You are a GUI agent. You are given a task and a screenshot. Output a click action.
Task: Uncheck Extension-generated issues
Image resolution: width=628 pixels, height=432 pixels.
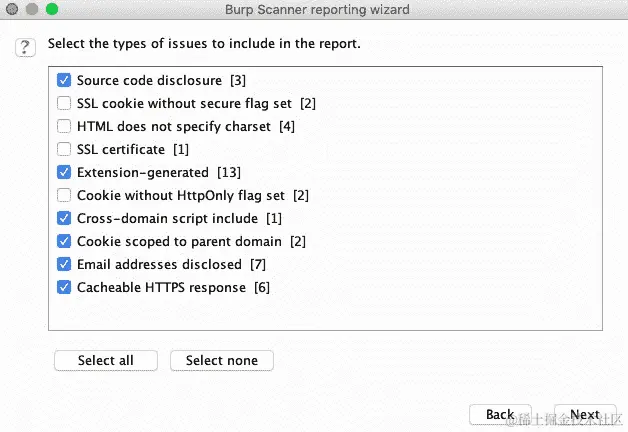click(x=64, y=172)
